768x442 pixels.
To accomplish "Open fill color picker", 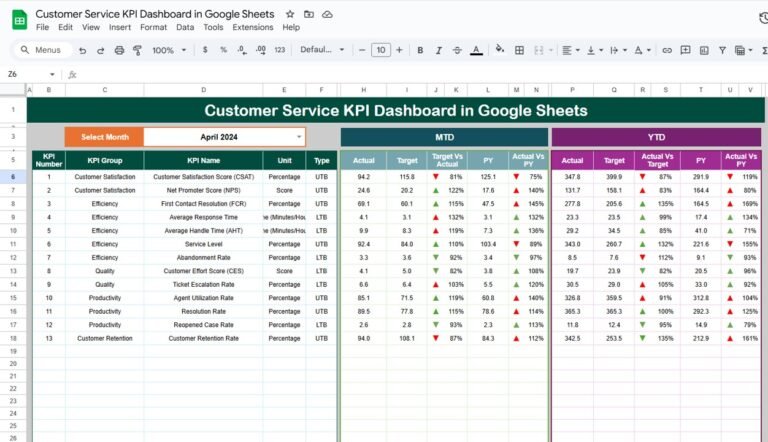I will pos(500,49).
